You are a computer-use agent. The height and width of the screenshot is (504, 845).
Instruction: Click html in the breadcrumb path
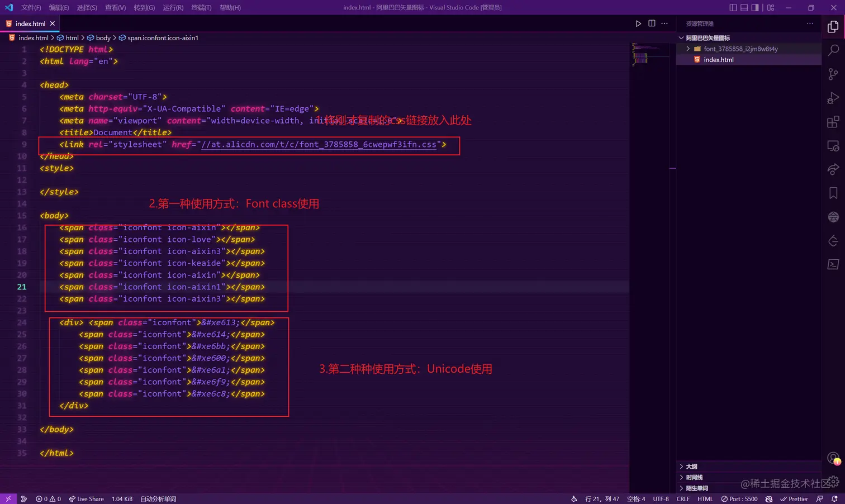[x=72, y=38]
